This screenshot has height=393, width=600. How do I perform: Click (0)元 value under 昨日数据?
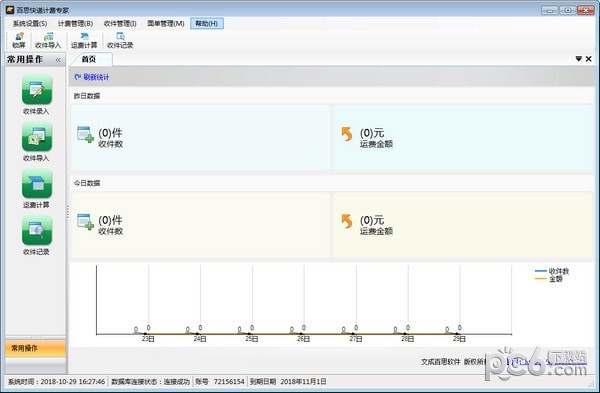[372, 133]
